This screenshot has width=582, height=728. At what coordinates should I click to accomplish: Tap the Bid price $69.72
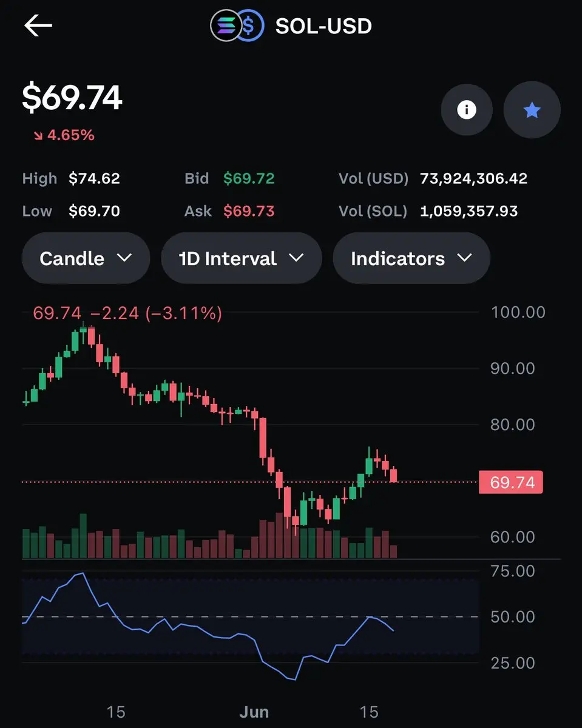(249, 178)
